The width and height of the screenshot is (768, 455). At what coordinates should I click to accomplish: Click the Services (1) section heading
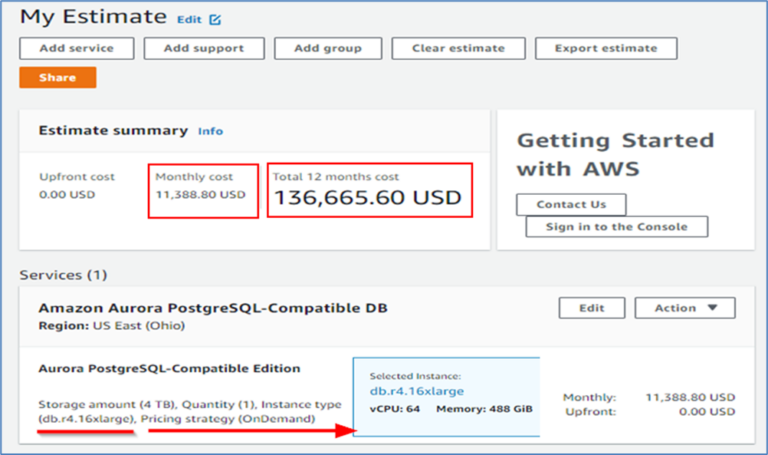tap(62, 274)
